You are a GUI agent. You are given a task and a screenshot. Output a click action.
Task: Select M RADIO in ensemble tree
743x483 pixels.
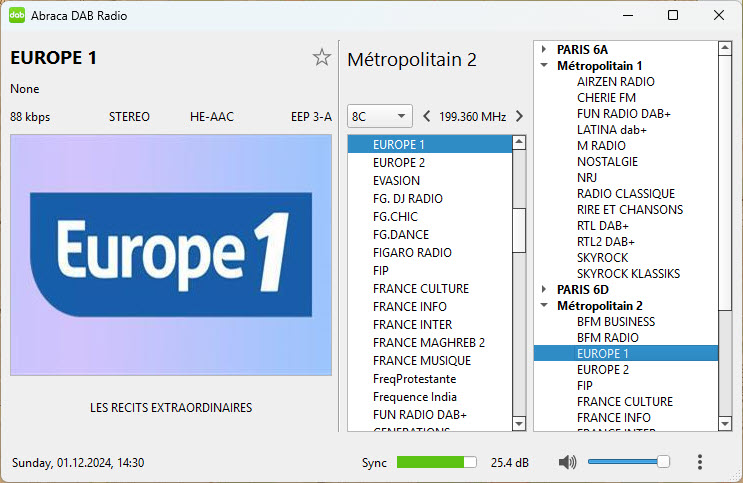coord(601,146)
